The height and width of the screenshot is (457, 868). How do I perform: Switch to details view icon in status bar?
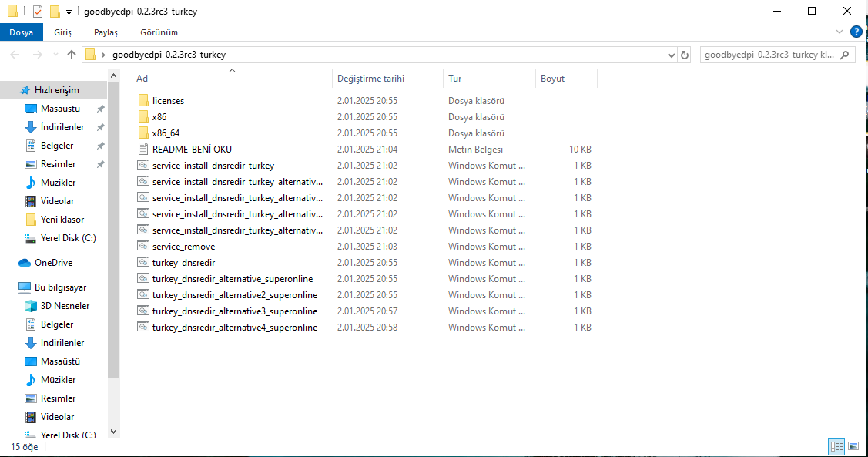(836, 446)
